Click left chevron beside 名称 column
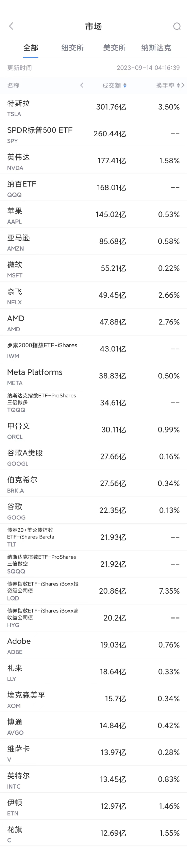Image resolution: width=187 pixels, height=868 pixels. coord(82,85)
